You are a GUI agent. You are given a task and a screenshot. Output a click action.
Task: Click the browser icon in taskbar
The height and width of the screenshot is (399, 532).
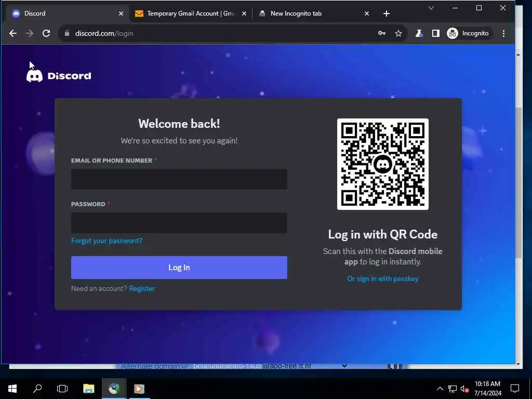coord(114,389)
